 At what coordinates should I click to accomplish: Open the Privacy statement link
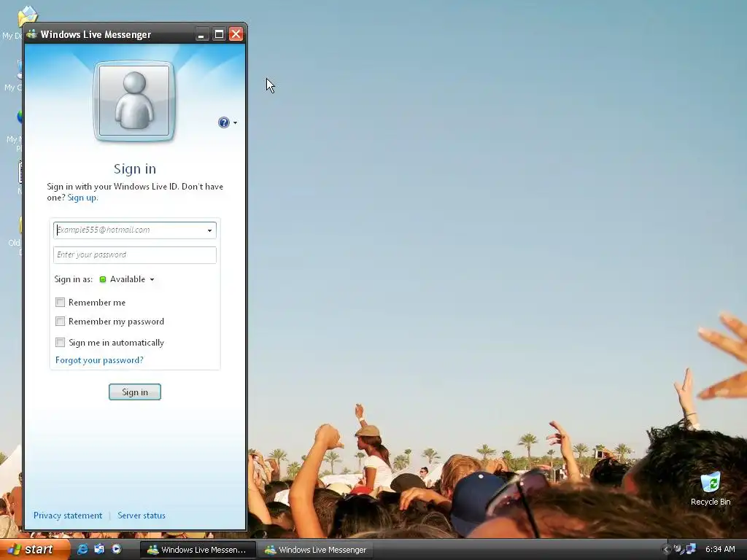68,516
